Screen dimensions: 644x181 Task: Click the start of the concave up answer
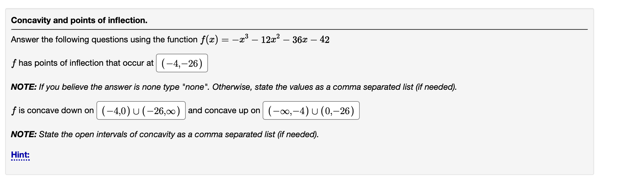click(270, 111)
